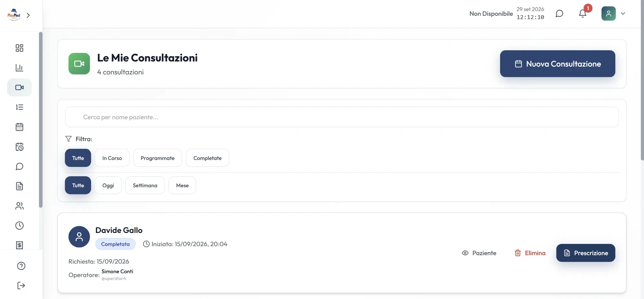Open the numbered list sidebar icon
Screen dimensions: 644x299
tap(19, 107)
